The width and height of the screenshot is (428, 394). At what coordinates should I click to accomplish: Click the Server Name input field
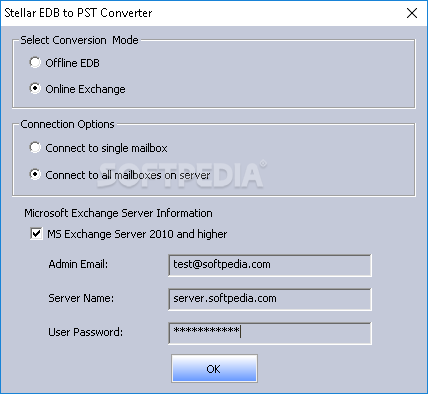click(270, 299)
